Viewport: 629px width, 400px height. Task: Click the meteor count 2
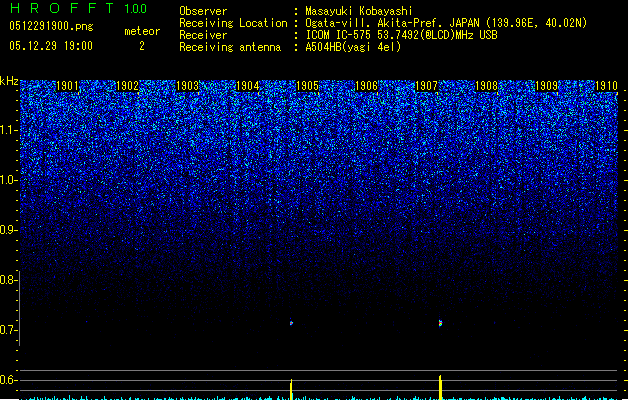(142, 46)
